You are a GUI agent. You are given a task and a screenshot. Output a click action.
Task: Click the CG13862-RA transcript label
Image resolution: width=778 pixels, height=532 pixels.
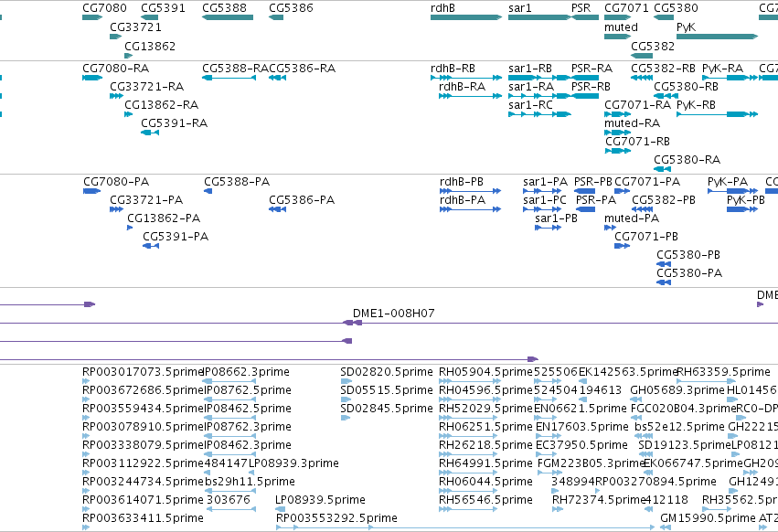161,105
